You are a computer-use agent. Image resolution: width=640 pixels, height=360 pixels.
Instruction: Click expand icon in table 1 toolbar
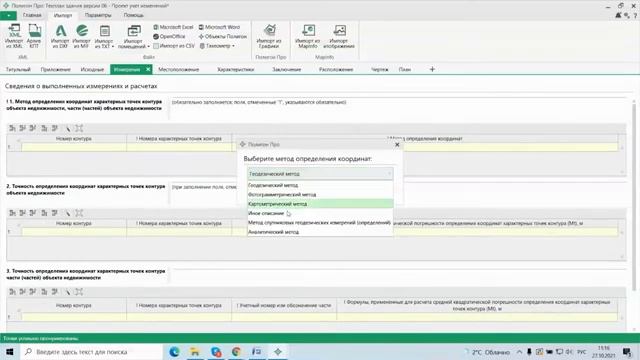pos(79,128)
